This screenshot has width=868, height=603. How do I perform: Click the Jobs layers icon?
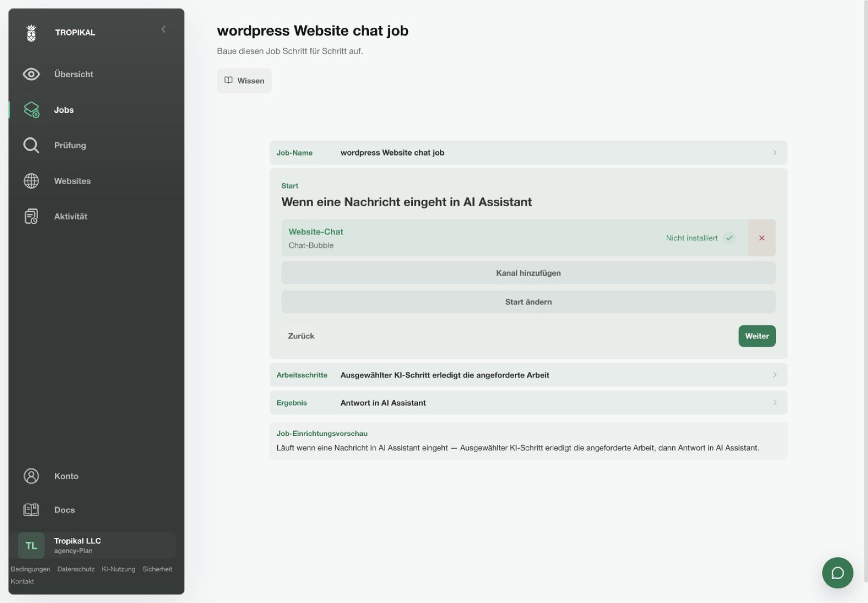coord(31,110)
